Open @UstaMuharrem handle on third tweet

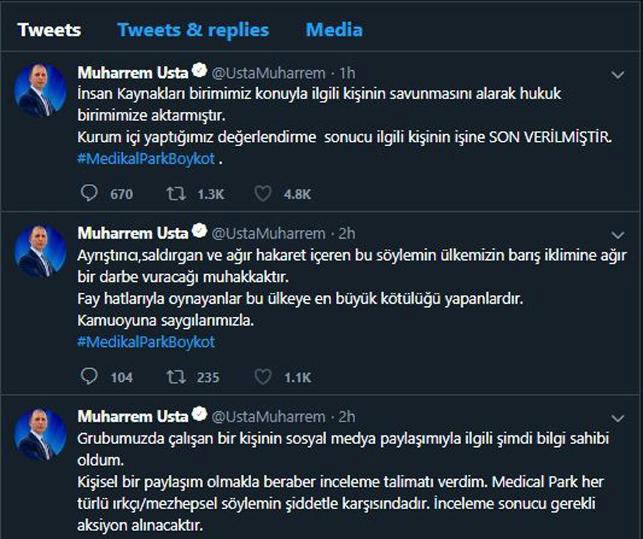[x=270, y=415]
